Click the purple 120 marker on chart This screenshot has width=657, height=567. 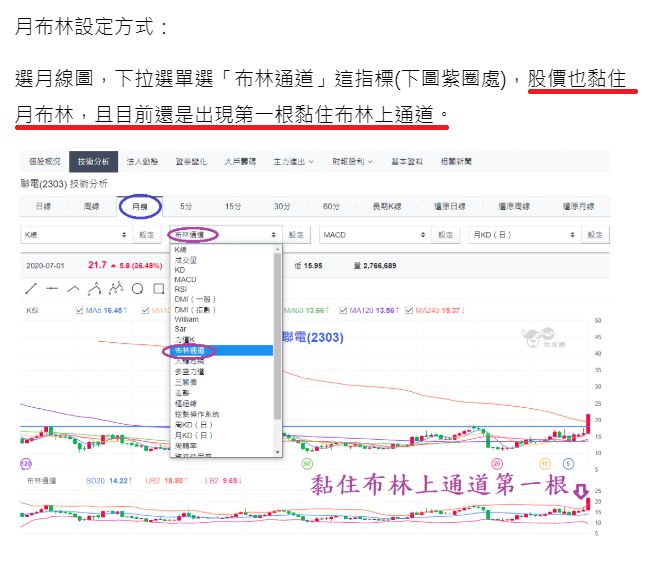pyautogui.click(x=26, y=463)
